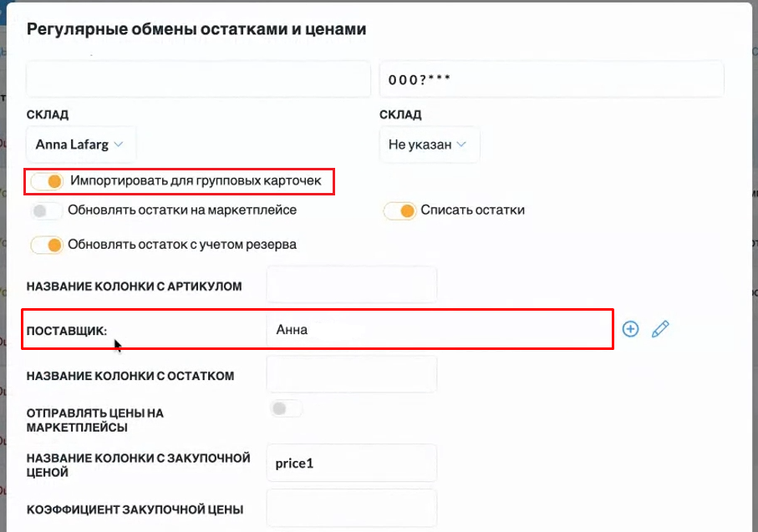Expand the 'Не указан' warehouse dropdown
The height and width of the screenshot is (532, 758).
(429, 144)
